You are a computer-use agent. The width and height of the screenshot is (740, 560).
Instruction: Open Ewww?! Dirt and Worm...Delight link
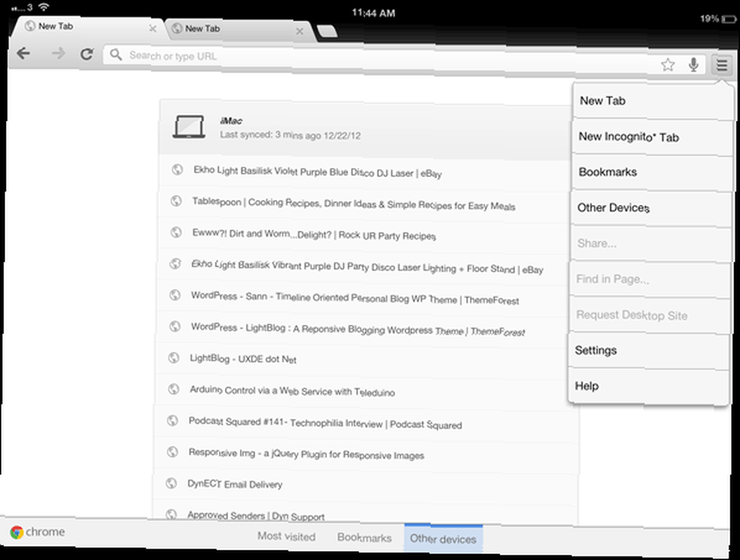pos(314,234)
